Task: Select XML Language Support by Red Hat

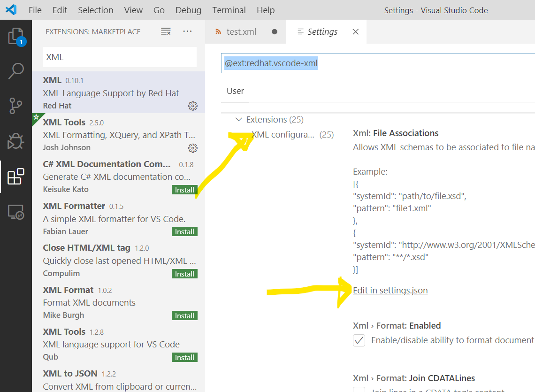Action: (118, 92)
